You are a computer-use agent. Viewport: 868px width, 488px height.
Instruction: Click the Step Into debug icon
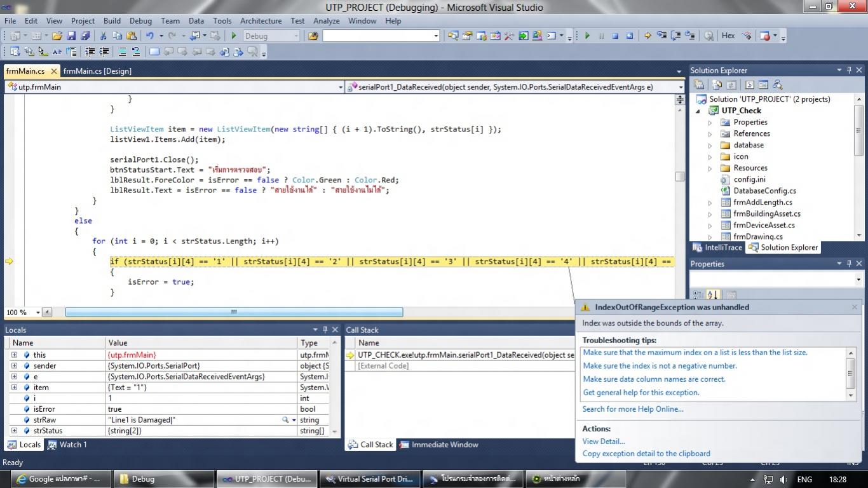click(x=661, y=36)
